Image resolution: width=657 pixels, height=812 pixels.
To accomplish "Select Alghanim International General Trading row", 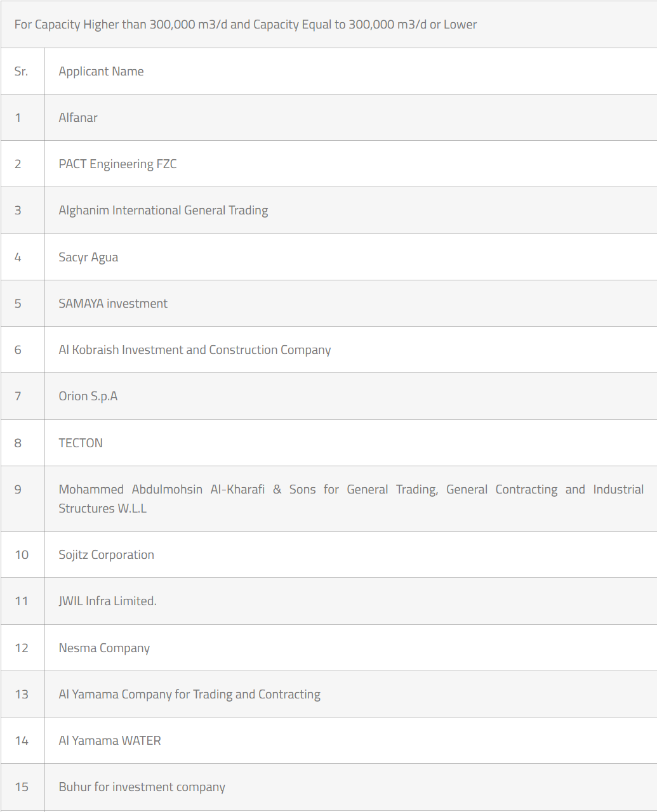I will tap(163, 211).
